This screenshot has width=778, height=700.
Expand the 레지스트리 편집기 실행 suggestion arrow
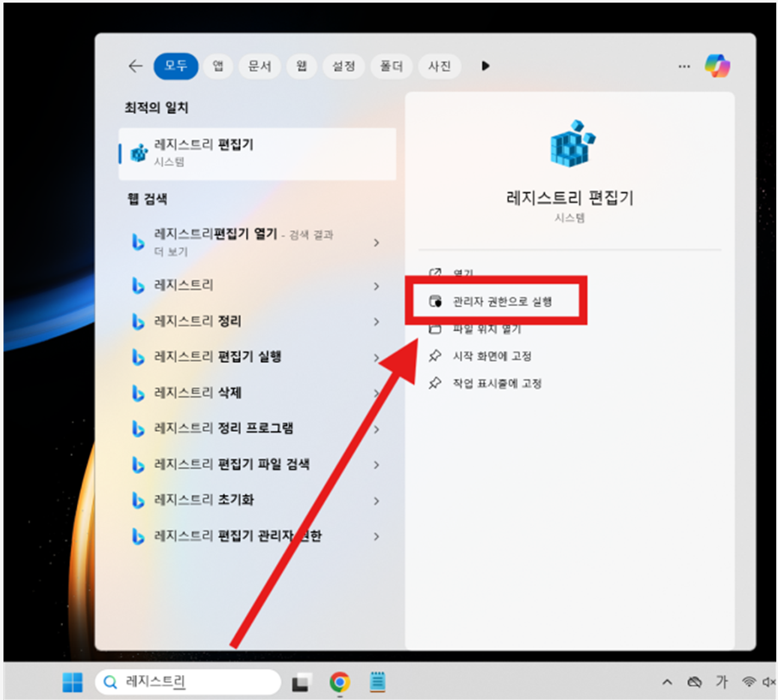pyautogui.click(x=377, y=356)
